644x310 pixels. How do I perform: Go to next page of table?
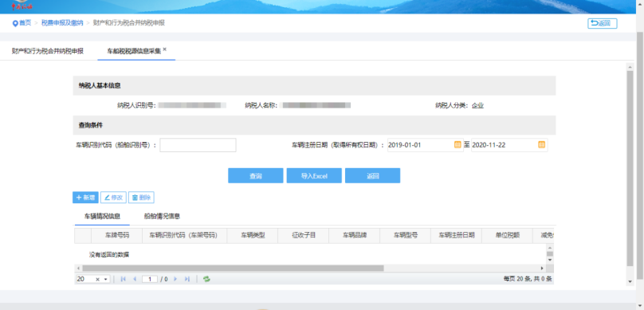click(175, 279)
